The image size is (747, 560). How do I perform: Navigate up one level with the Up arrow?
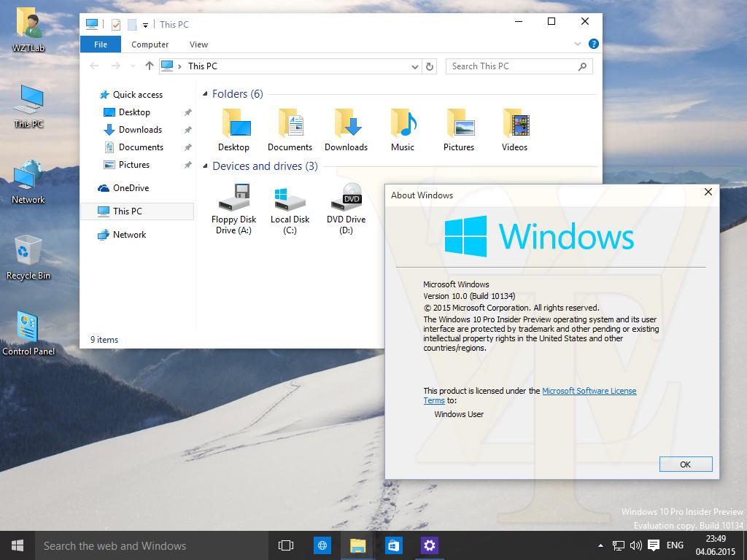click(149, 66)
